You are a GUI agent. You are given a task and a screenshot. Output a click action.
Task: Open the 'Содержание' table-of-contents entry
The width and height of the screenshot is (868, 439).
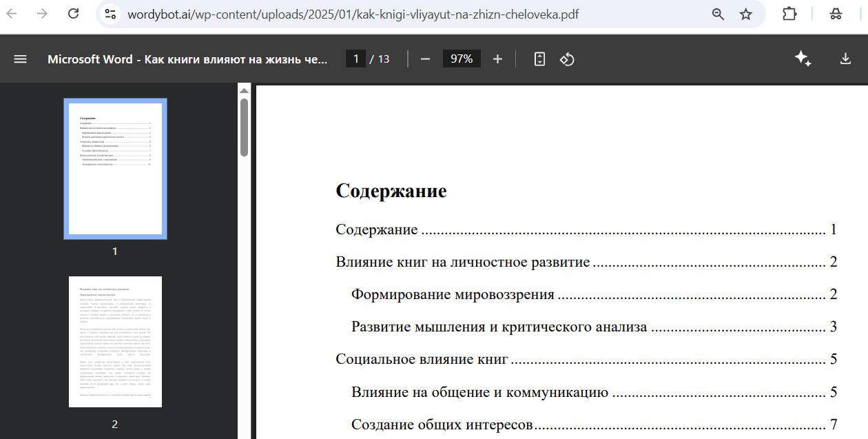tap(586, 229)
